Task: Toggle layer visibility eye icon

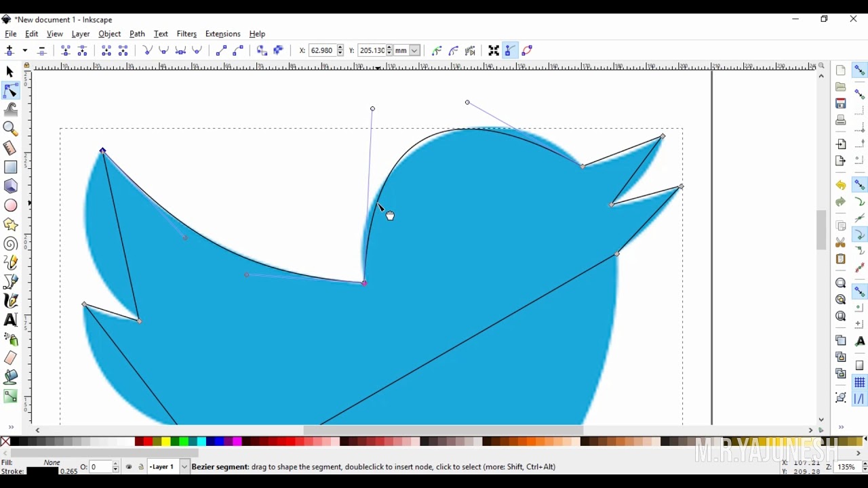Action: tap(129, 467)
